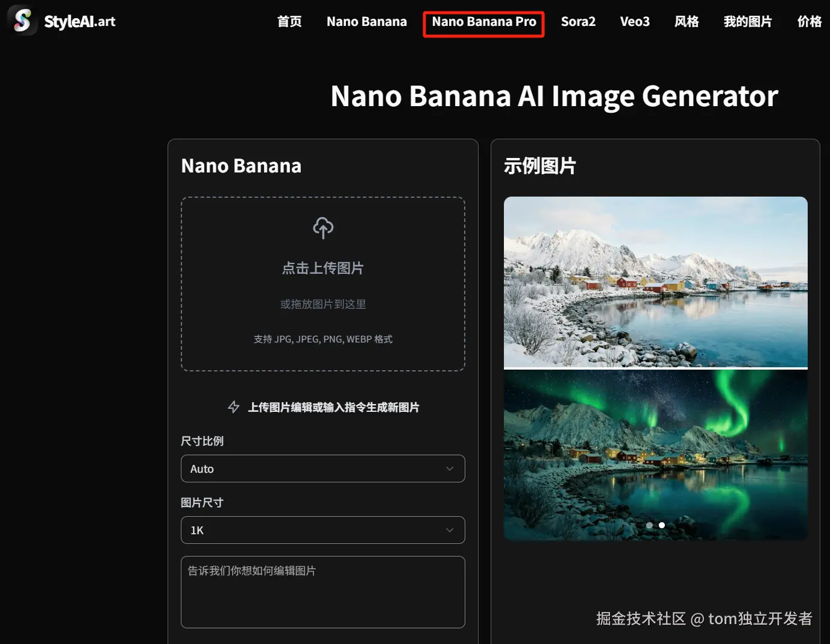Click 点击上传图片 upload text
This screenshot has width=830, height=644.
point(323,268)
